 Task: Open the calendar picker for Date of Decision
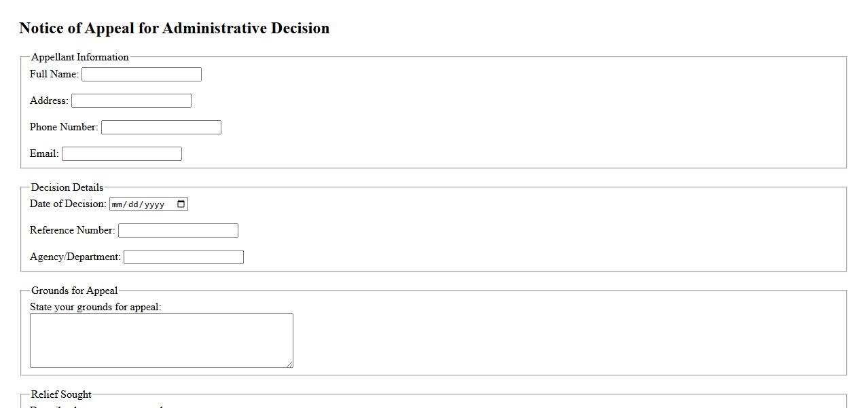click(x=181, y=204)
